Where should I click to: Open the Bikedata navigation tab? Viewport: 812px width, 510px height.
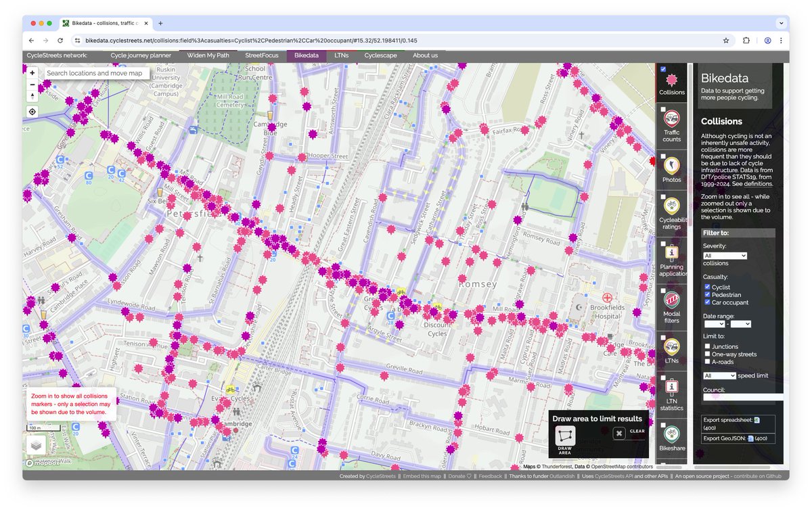click(x=307, y=55)
